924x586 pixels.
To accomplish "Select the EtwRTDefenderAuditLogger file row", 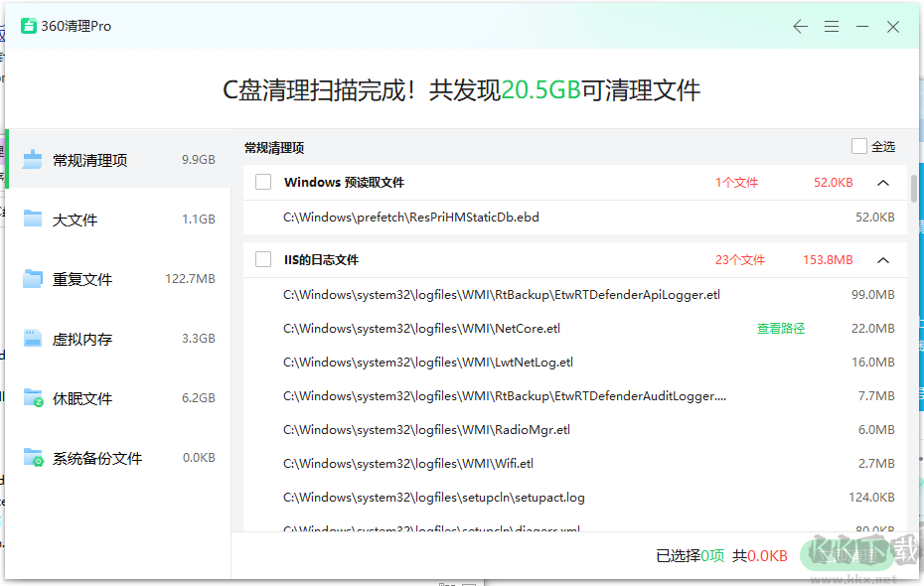I will [x=574, y=395].
